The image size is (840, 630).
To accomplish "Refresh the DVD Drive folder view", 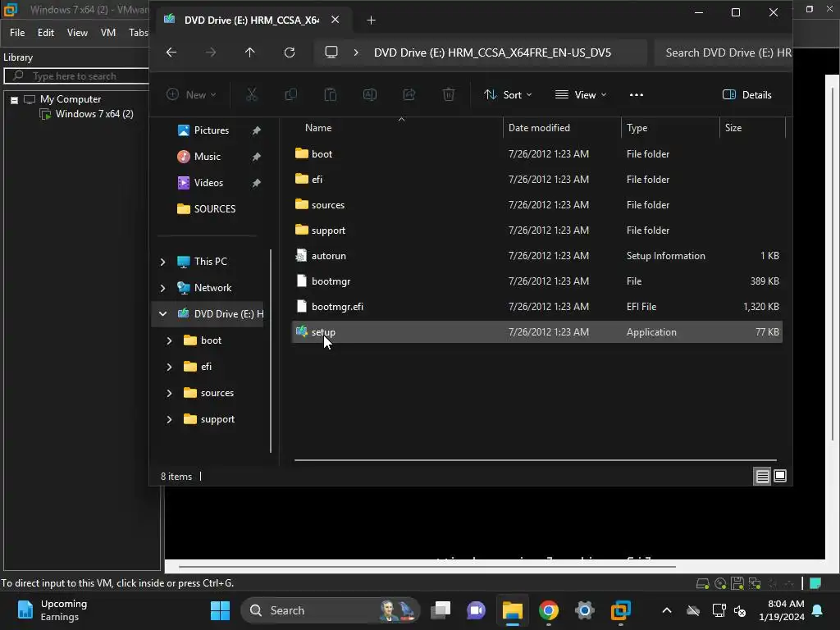I will [x=290, y=52].
